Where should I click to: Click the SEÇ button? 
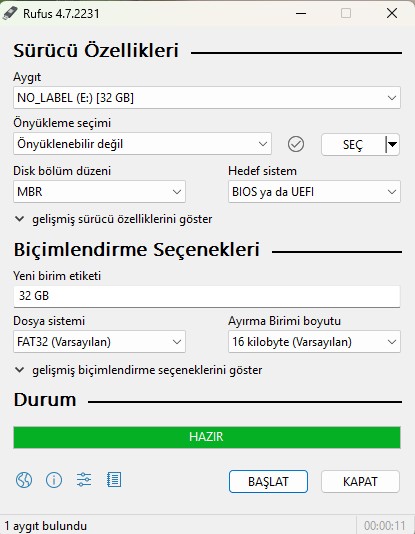click(x=353, y=144)
